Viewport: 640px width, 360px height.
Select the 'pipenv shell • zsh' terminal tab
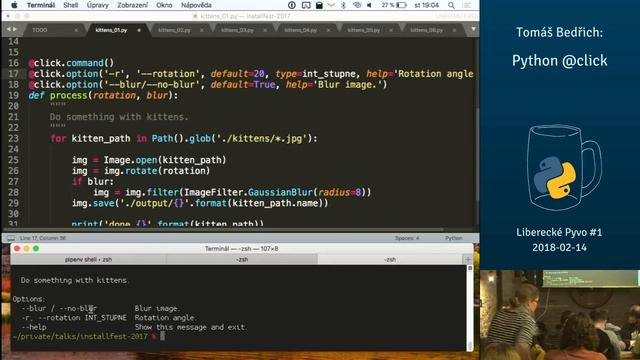point(88,260)
